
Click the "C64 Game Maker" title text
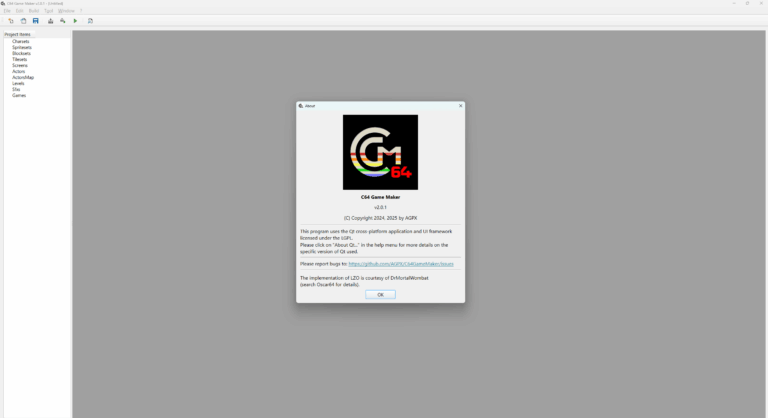click(x=381, y=197)
